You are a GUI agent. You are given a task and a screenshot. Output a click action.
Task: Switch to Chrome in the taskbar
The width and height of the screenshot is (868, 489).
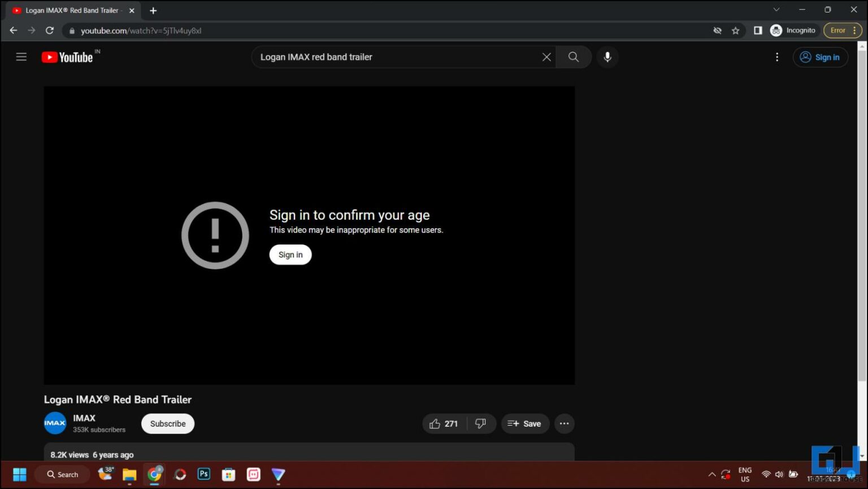click(x=154, y=474)
